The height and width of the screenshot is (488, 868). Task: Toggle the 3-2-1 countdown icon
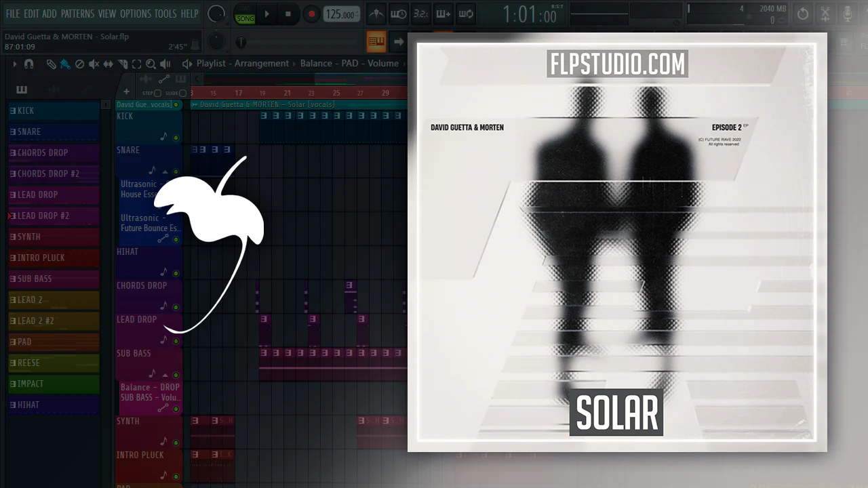420,14
